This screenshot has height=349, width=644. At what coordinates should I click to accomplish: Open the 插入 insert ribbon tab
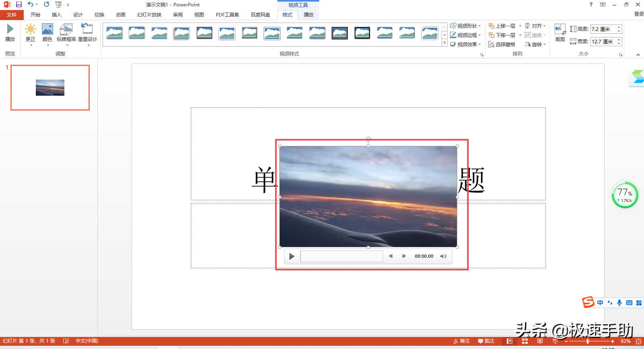pos(56,15)
